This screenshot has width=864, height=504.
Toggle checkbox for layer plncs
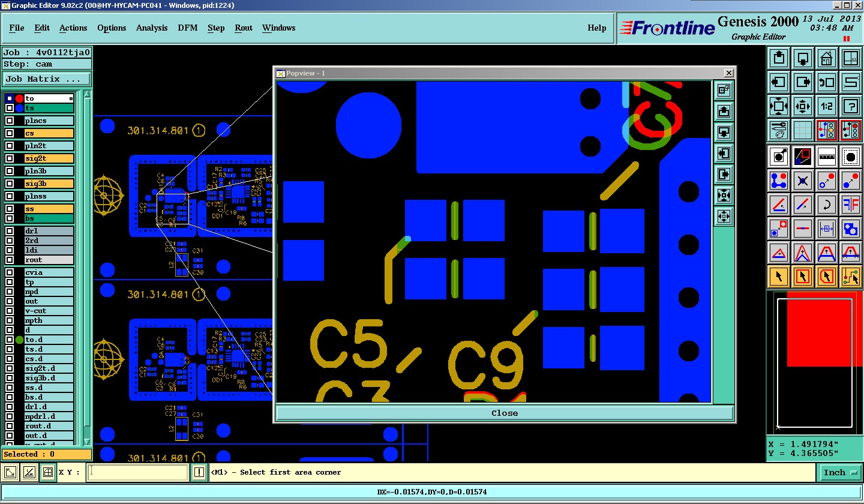click(x=10, y=121)
